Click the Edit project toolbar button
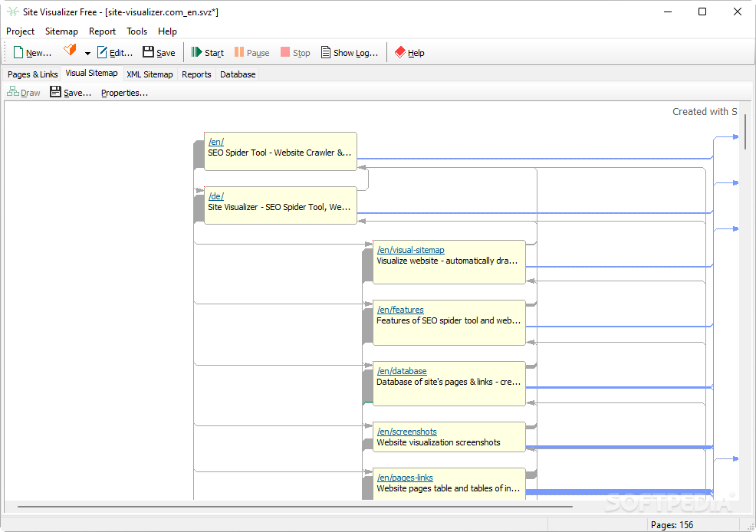 coord(115,53)
